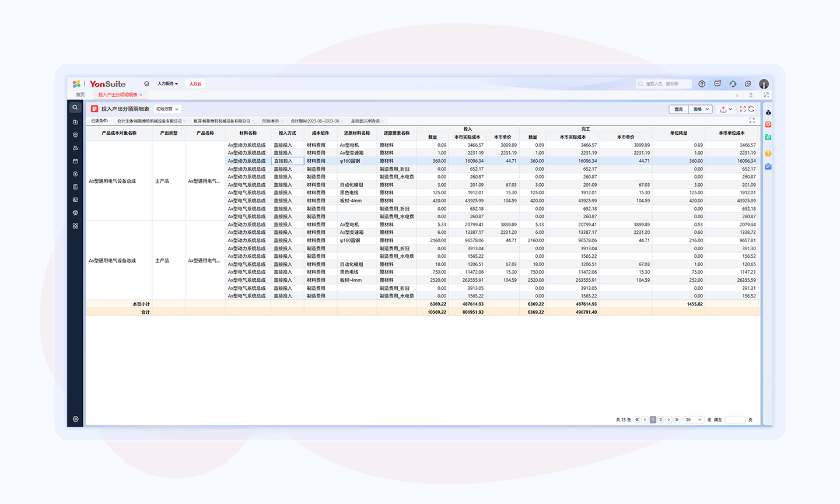Remove the 币别:本币 filter tag
Image resolution: width=840 pixels, height=504 pixels.
282,121
